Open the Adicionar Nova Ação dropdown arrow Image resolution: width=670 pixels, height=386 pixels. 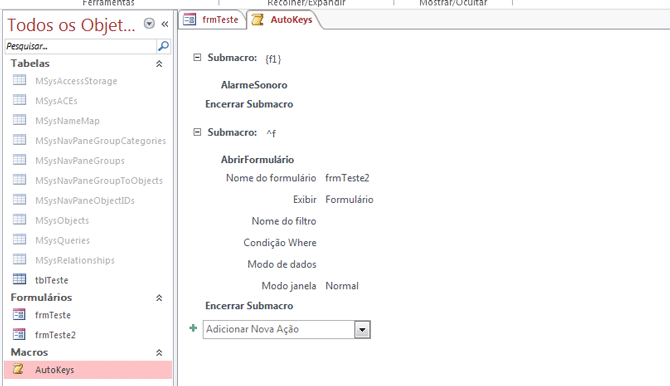pos(362,330)
